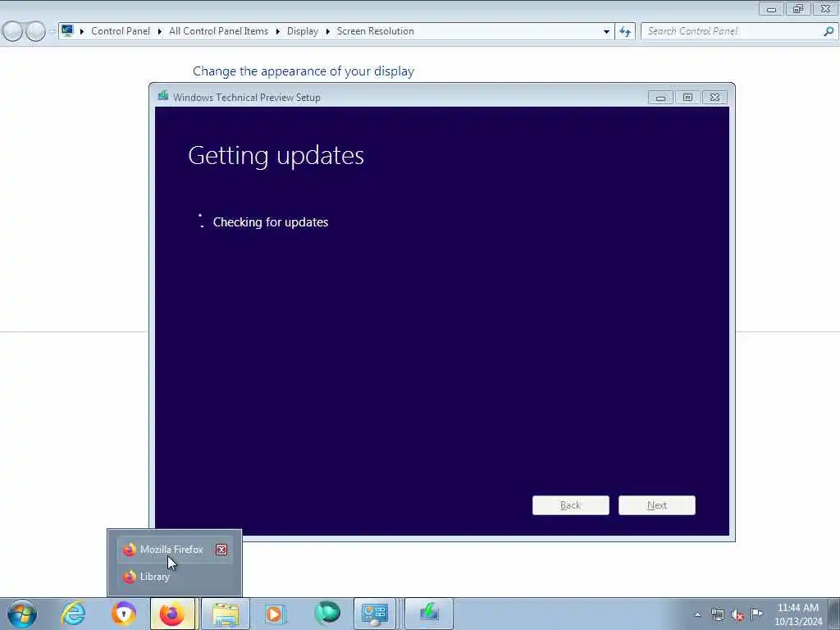Close the Windows Technical Preview Setup window

click(714, 98)
